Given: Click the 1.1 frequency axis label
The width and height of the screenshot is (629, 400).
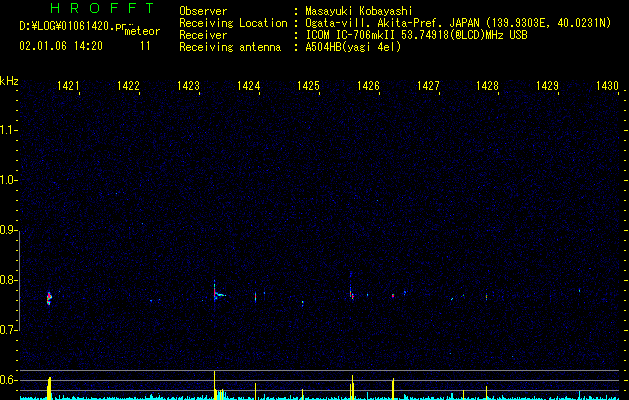Looking at the screenshot, I should [8, 130].
